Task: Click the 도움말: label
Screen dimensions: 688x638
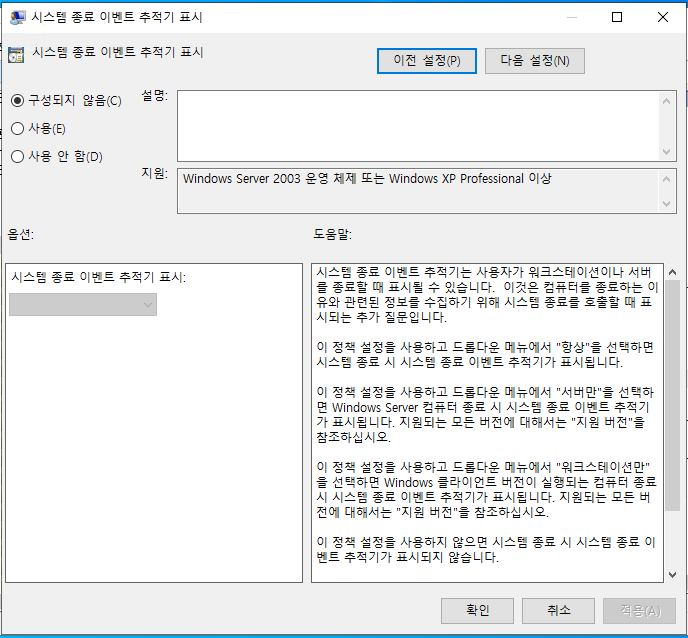Action: [x=333, y=234]
